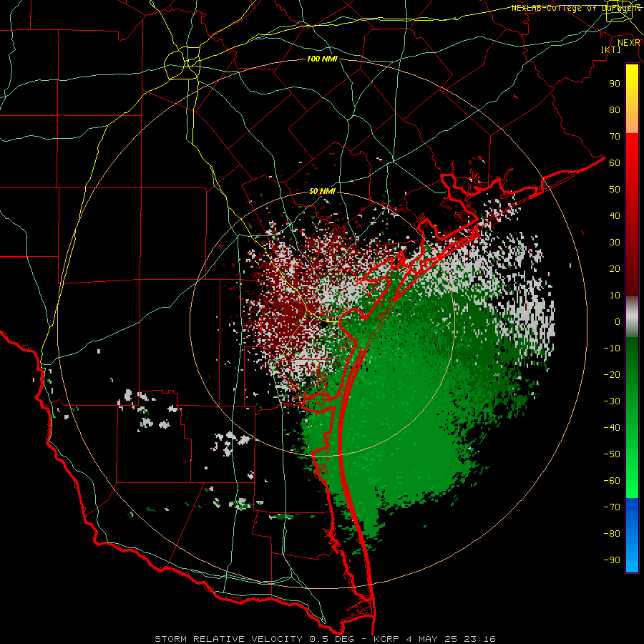Screen dimensions: 644x644
Task: Click the positive 90 scale label
Action: click(615, 84)
